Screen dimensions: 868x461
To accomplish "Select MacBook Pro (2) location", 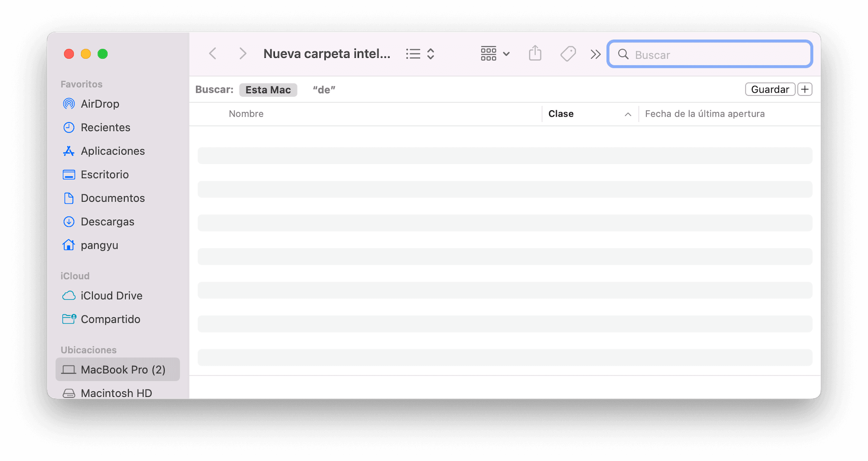I will tap(118, 370).
